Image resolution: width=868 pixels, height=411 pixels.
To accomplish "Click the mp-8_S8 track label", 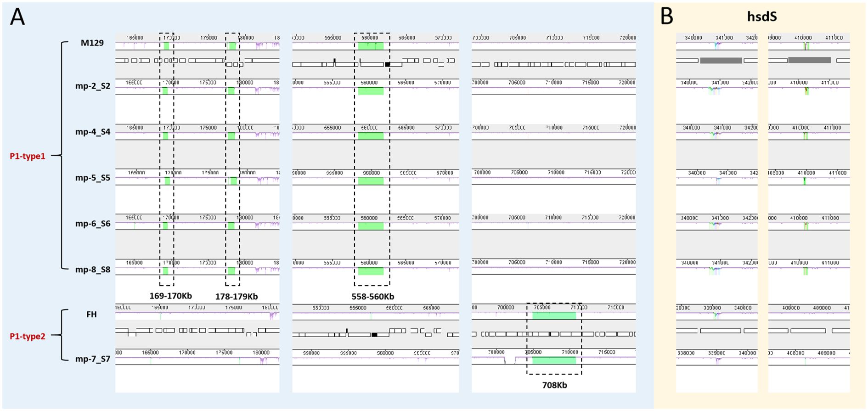I will (93, 270).
